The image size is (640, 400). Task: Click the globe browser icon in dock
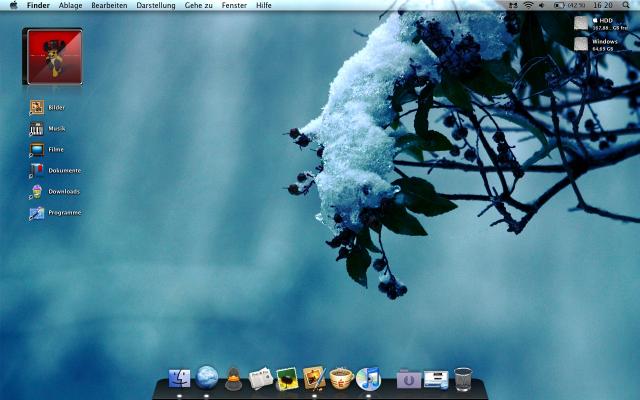tap(207, 377)
